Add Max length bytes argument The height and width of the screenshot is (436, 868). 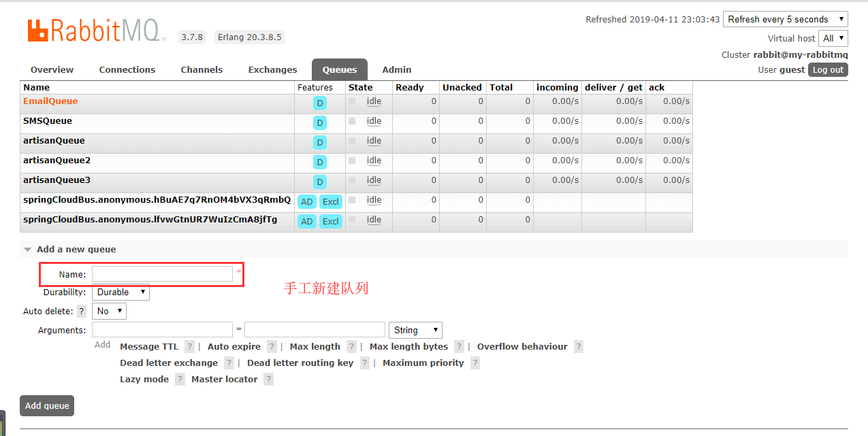coord(409,347)
